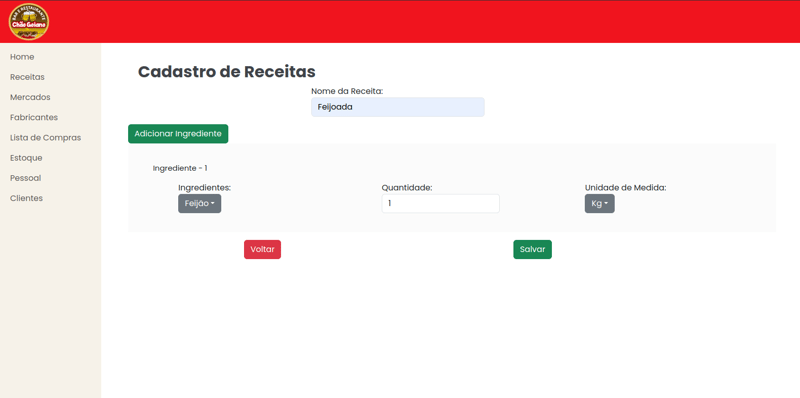800x398 pixels.
Task: Go to Clientes in the sidebar
Action: pyautogui.click(x=27, y=198)
